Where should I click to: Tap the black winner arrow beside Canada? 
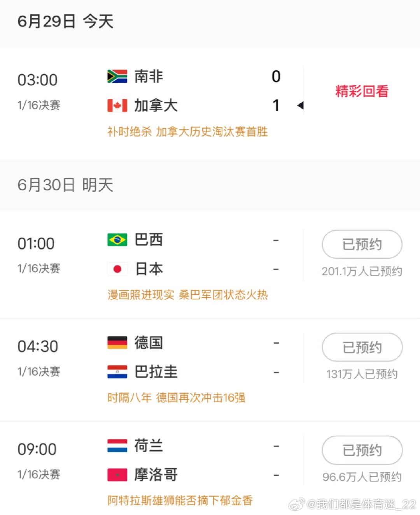(x=300, y=105)
